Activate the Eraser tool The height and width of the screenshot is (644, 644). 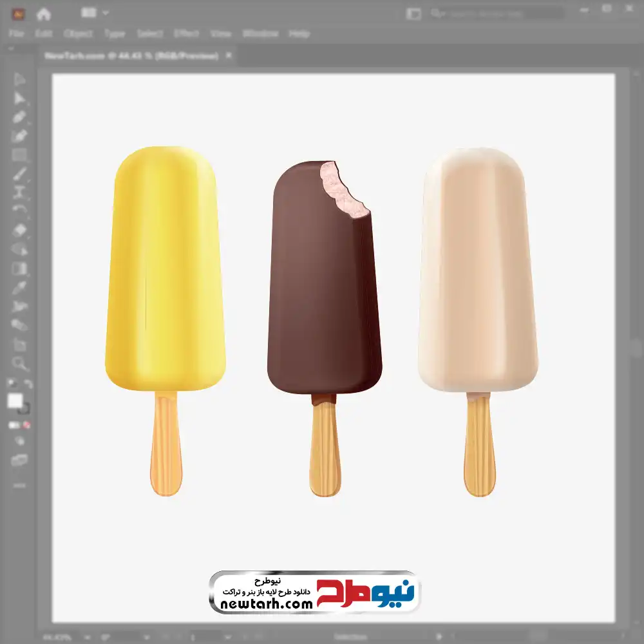(x=19, y=230)
